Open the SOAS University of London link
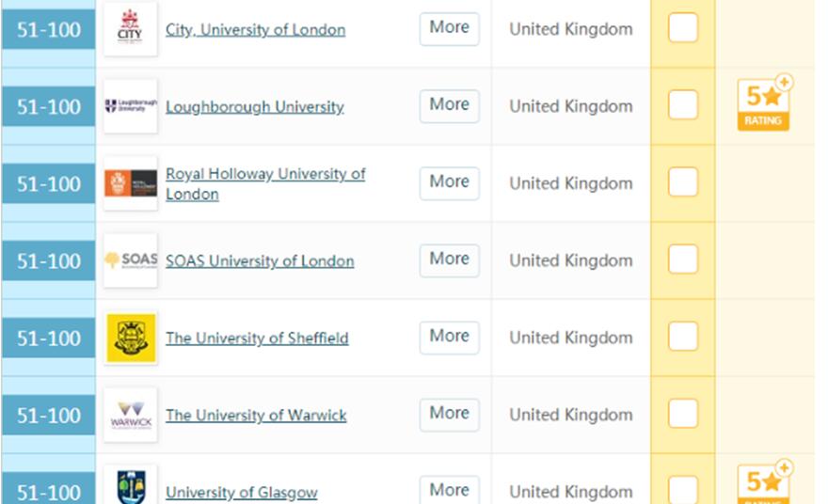The width and height of the screenshot is (828, 504). [260, 261]
